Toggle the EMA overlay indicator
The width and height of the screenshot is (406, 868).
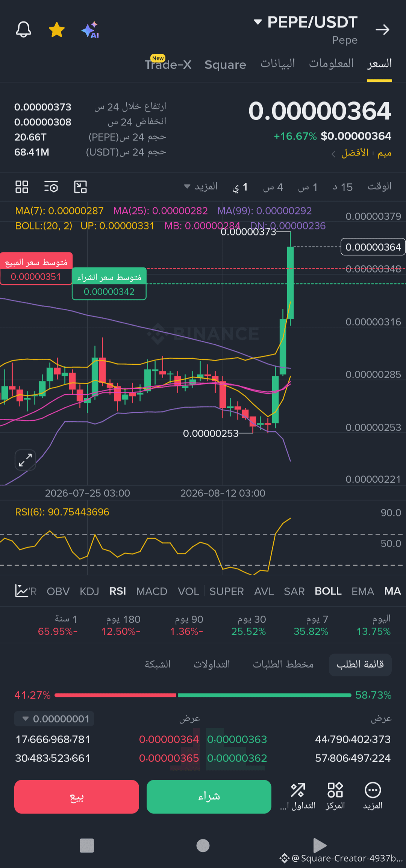[x=363, y=591]
